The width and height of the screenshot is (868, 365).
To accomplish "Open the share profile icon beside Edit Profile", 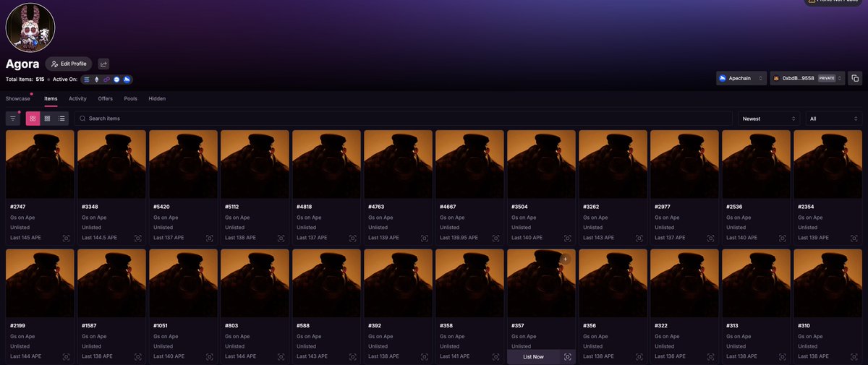I will (x=103, y=64).
